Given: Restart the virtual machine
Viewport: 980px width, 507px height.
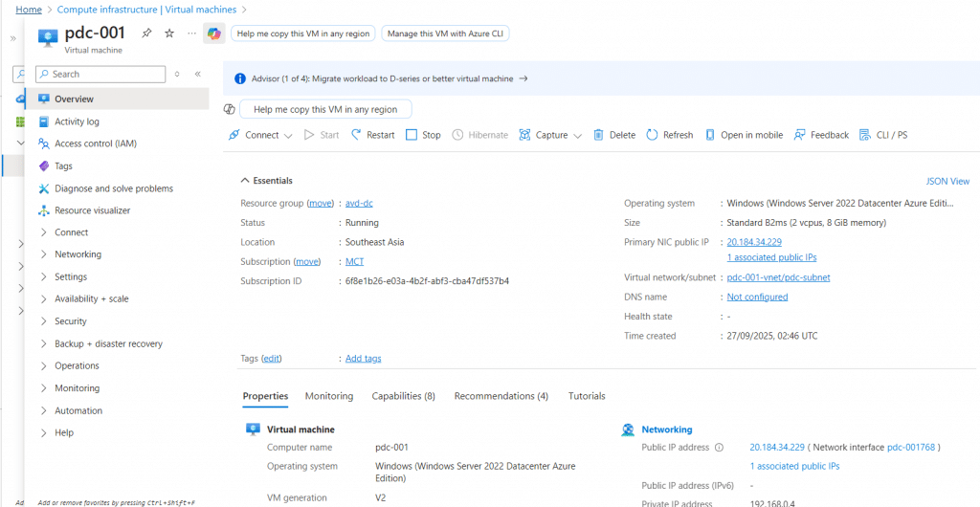Looking at the screenshot, I should 372,135.
